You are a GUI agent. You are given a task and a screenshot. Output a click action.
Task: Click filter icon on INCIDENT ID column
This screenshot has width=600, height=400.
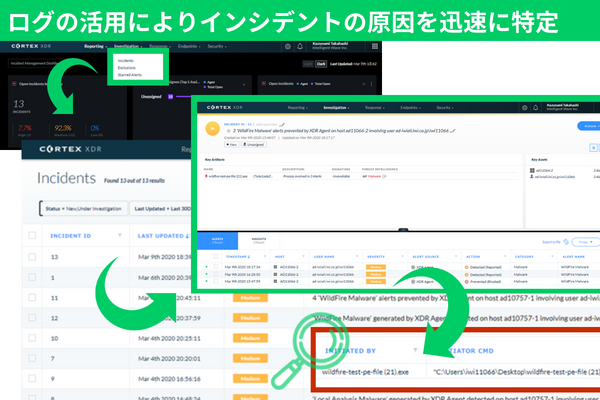[120, 235]
